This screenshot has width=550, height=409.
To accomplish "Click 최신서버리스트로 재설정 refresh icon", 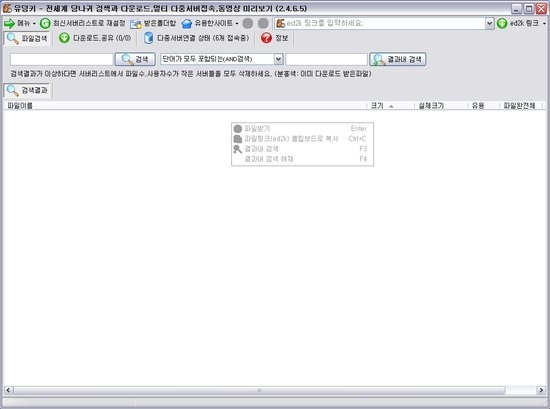I will pyautogui.click(x=45, y=24).
